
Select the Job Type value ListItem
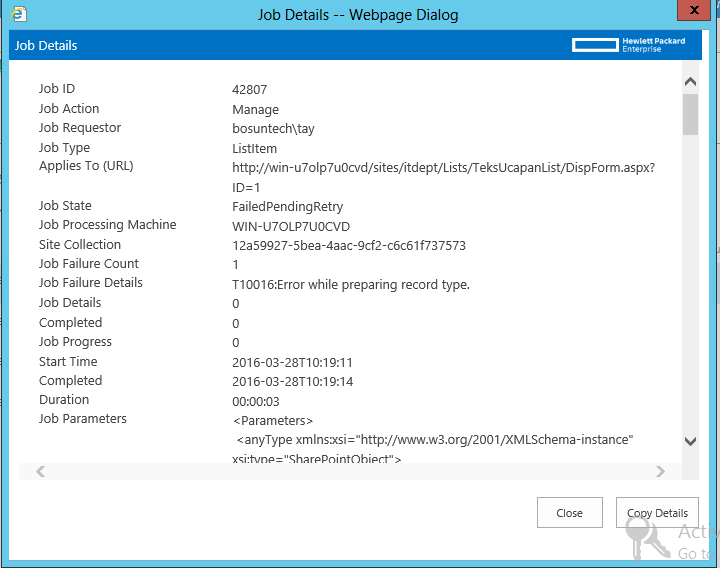coord(254,149)
